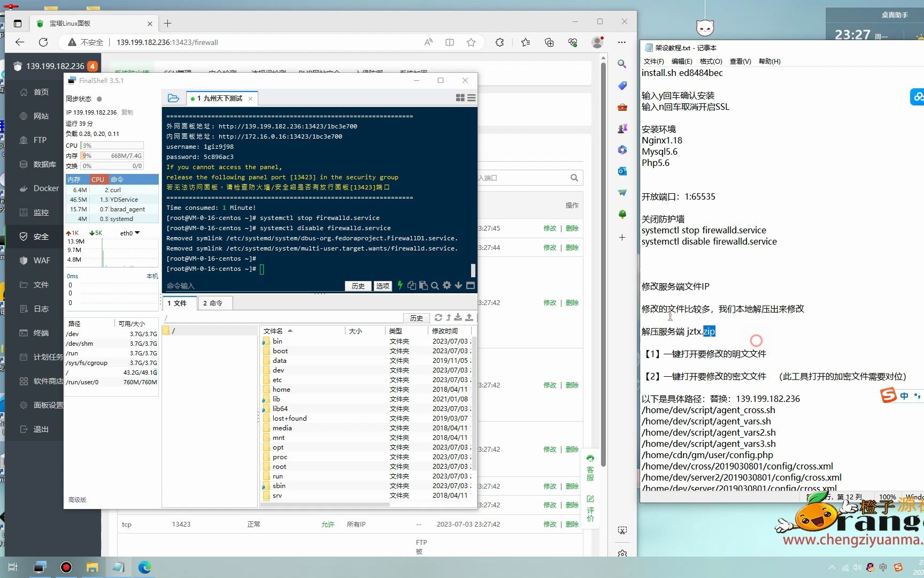Refresh the FinalShell file list
Image resolution: width=924 pixels, height=578 pixels.
pos(438,317)
